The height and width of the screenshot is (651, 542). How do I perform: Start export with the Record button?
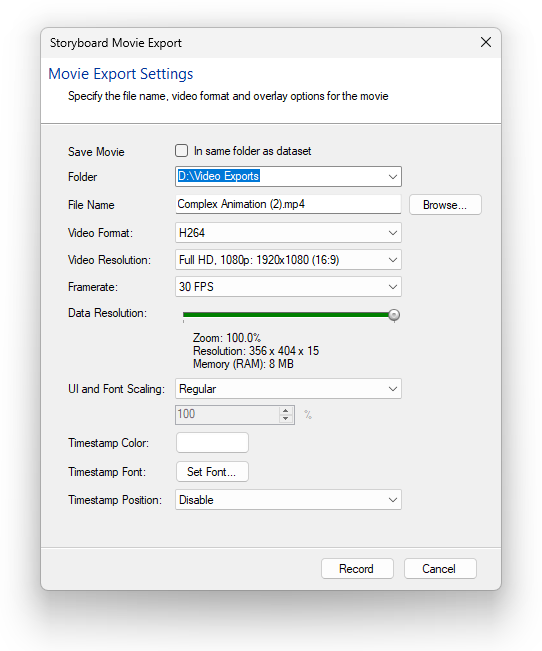(x=357, y=569)
